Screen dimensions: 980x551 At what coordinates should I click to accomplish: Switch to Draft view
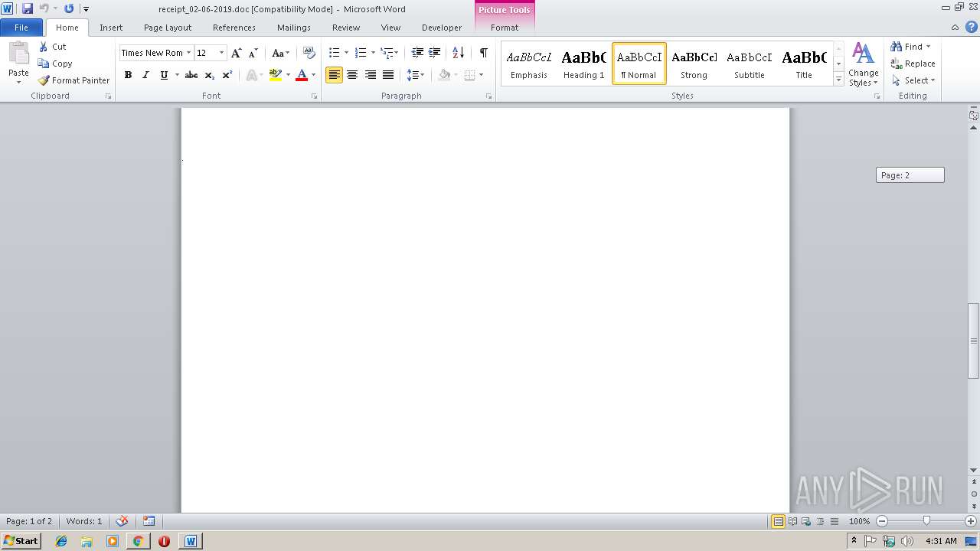pos(834,521)
